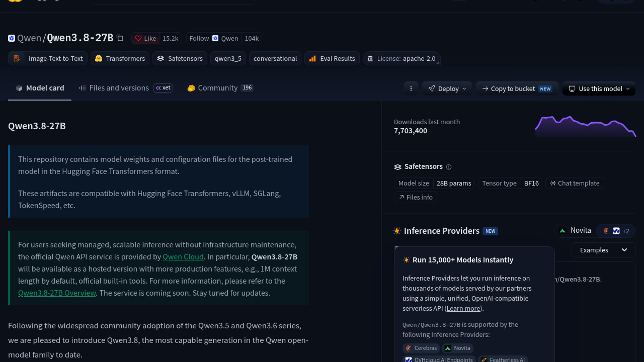
Task: Click the Inference Providers heading
Action: pos(441,231)
